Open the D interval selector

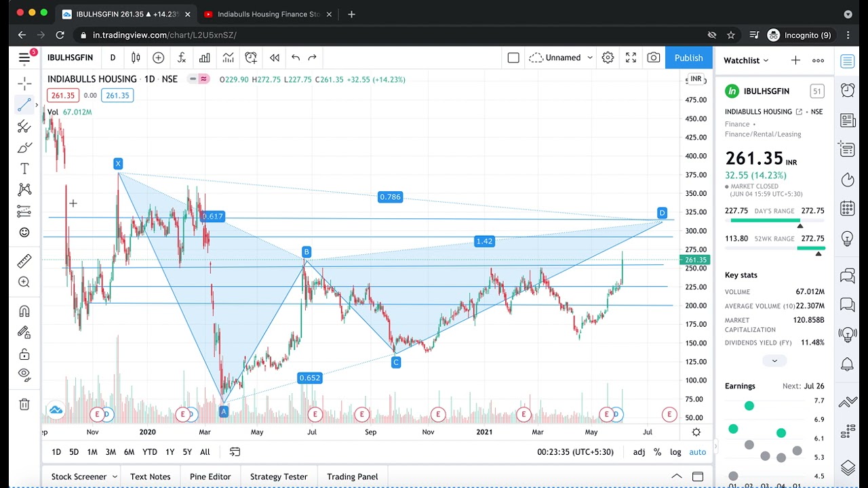(113, 58)
